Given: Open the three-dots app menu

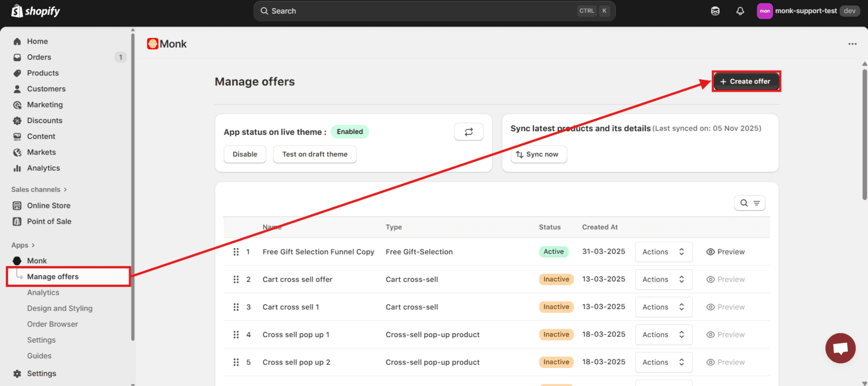Looking at the screenshot, I should 852,44.
